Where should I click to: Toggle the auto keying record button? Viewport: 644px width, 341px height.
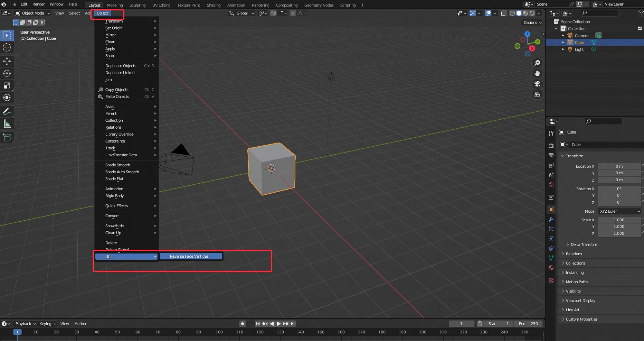243,324
